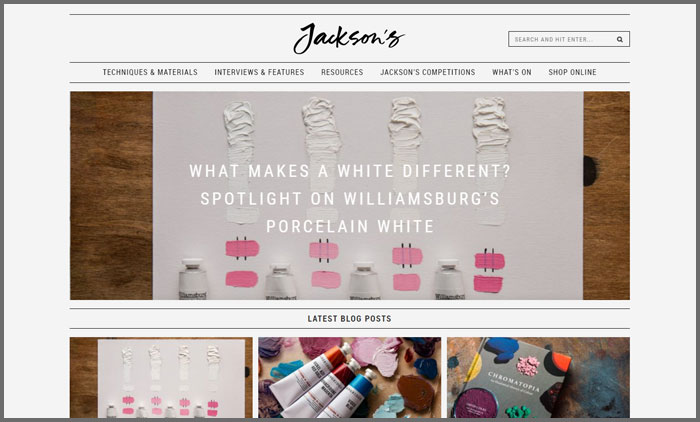700x422 pixels.
Task: Click the Latest Blog Posts heading
Action: pyautogui.click(x=350, y=319)
